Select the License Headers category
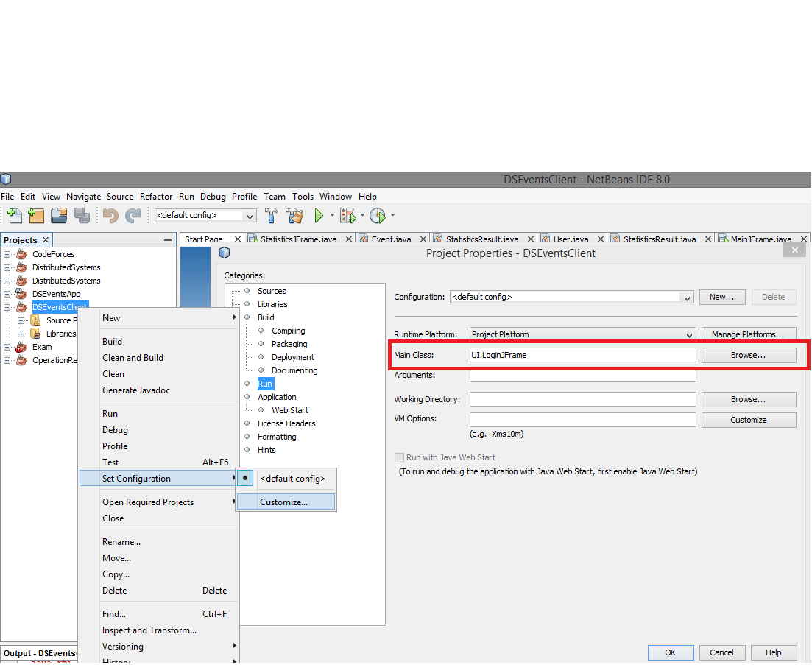 coord(286,423)
